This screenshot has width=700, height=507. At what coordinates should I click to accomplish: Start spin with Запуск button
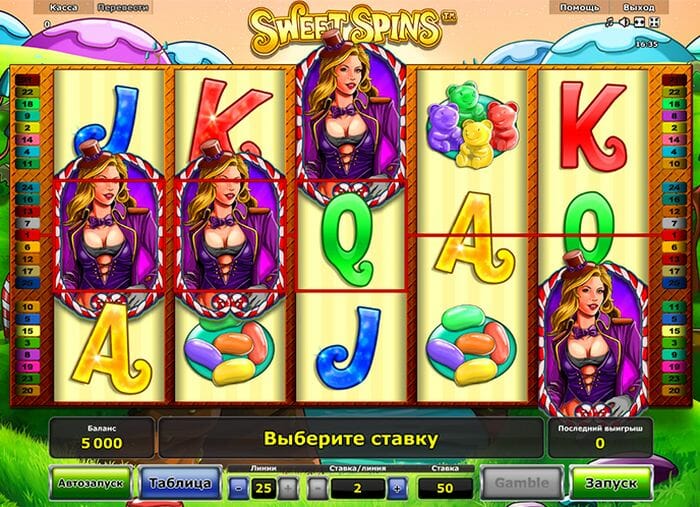pyautogui.click(x=611, y=483)
